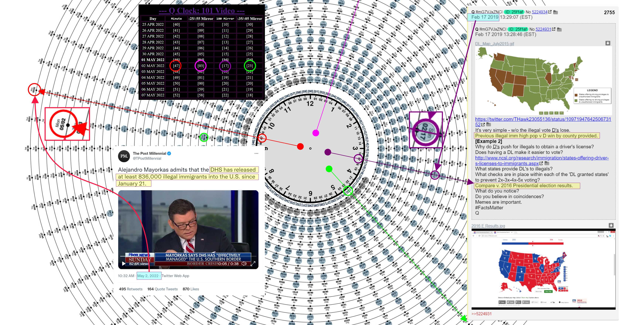Click the LEGEND box on the map
The height and width of the screenshot is (325, 644).
[x=592, y=96]
